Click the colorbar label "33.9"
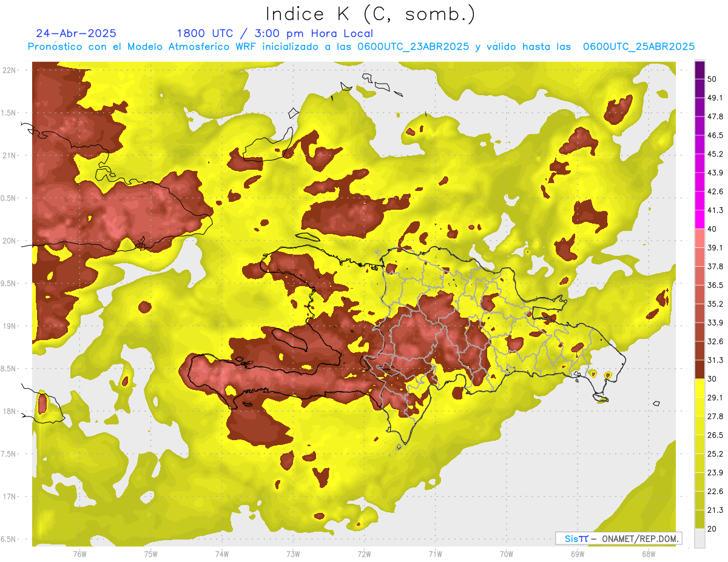The width and height of the screenshot is (728, 562). (715, 323)
